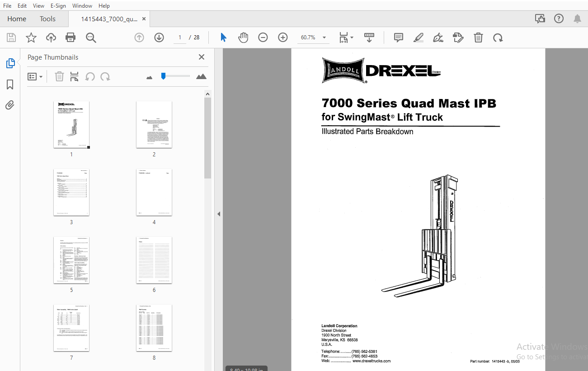Collapse the navigation pane with the arrow
This screenshot has width=588, height=371.
[x=219, y=214]
